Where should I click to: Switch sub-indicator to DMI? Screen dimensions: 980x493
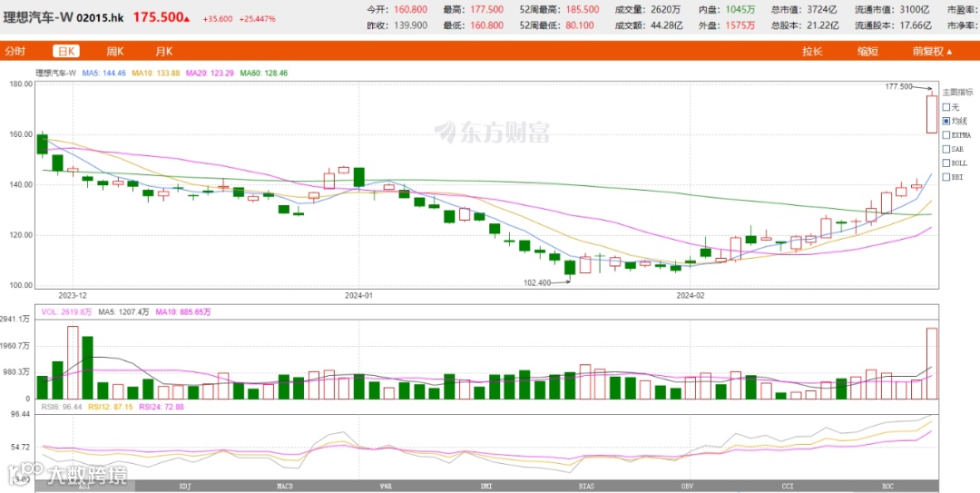pyautogui.click(x=485, y=486)
